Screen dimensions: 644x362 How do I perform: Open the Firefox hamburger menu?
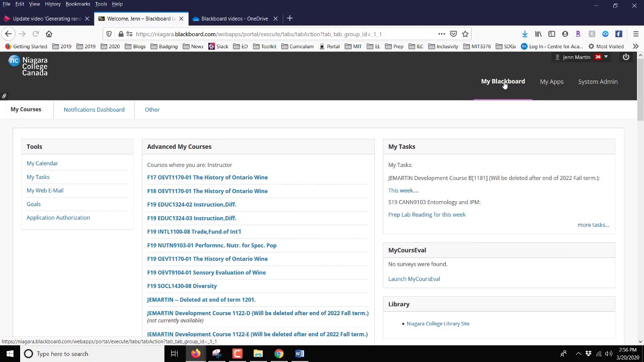pyautogui.click(x=636, y=34)
